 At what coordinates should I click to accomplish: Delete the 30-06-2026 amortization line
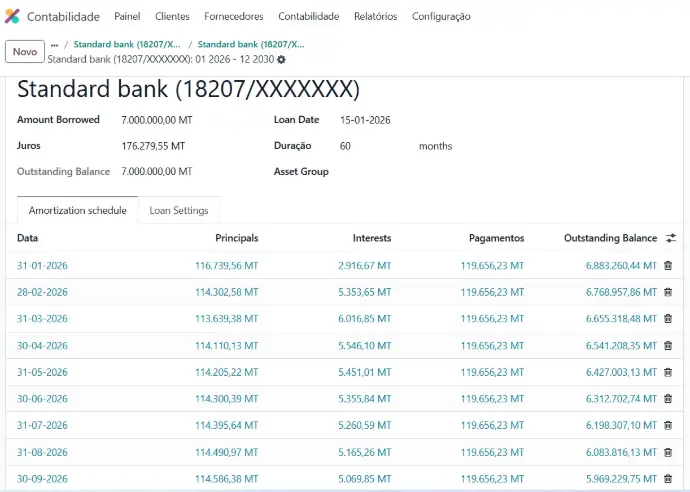click(x=668, y=398)
